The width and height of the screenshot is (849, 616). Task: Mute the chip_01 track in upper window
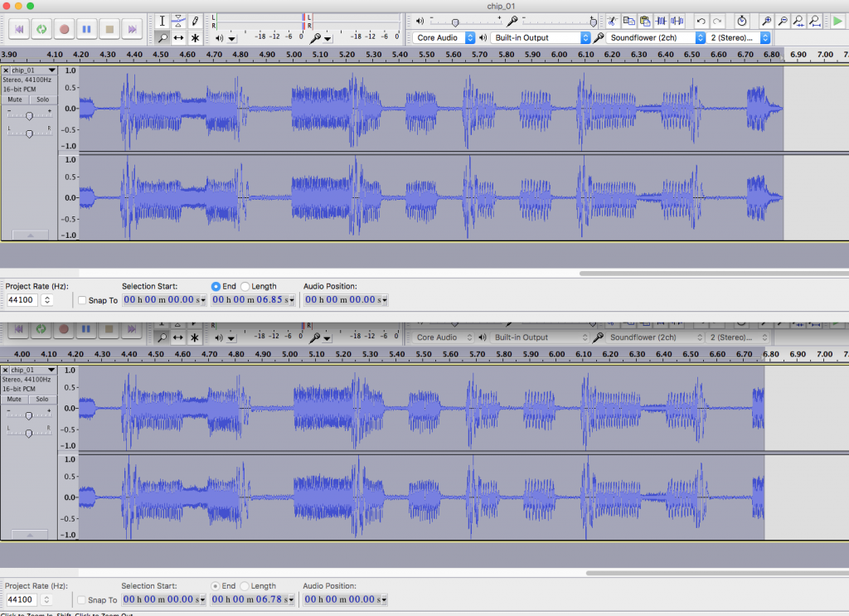tap(15, 99)
